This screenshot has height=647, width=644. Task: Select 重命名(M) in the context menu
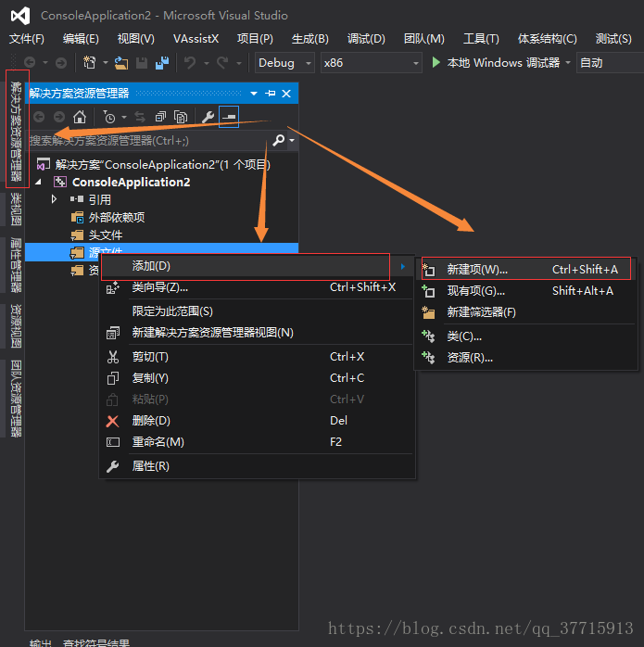tap(257, 442)
